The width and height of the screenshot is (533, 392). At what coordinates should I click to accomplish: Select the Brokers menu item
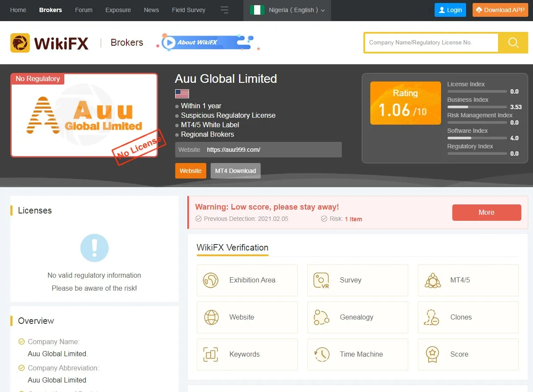[x=50, y=10]
